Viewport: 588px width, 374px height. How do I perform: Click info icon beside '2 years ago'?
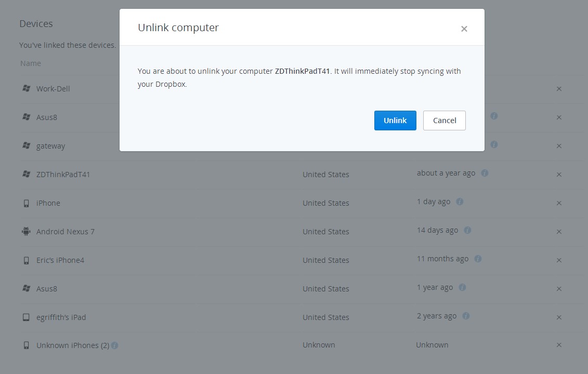point(466,316)
